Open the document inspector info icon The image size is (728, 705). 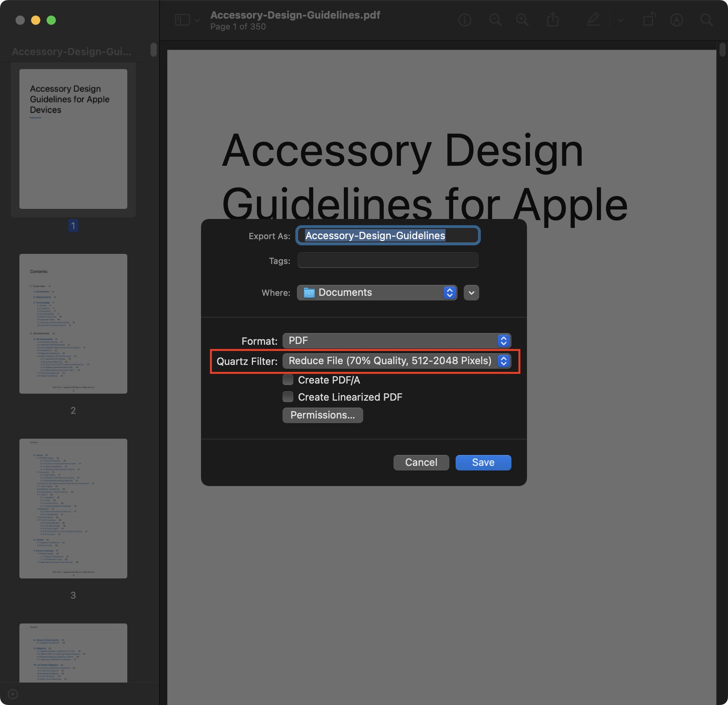pyautogui.click(x=465, y=20)
